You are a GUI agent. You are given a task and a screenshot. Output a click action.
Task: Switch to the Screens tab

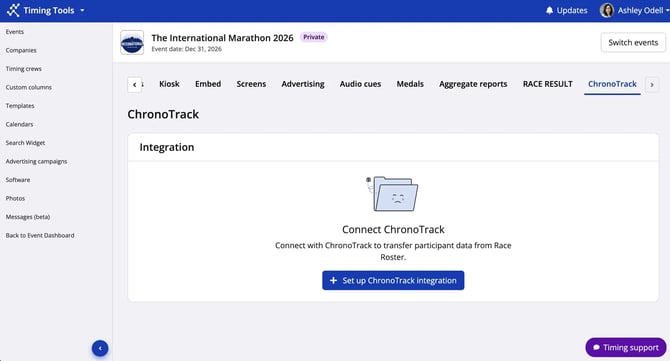[251, 84]
